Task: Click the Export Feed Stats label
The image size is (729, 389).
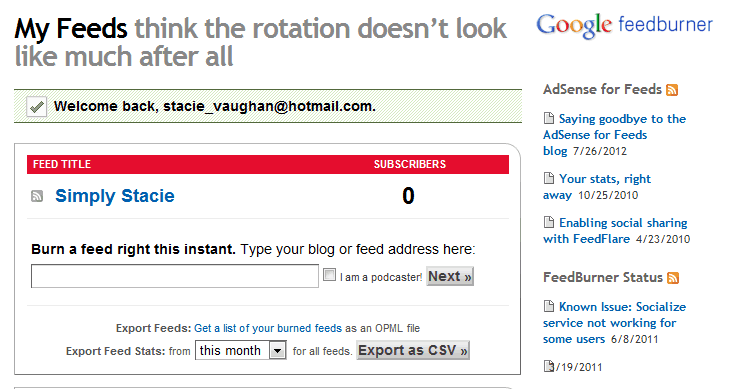Action: tap(115, 351)
